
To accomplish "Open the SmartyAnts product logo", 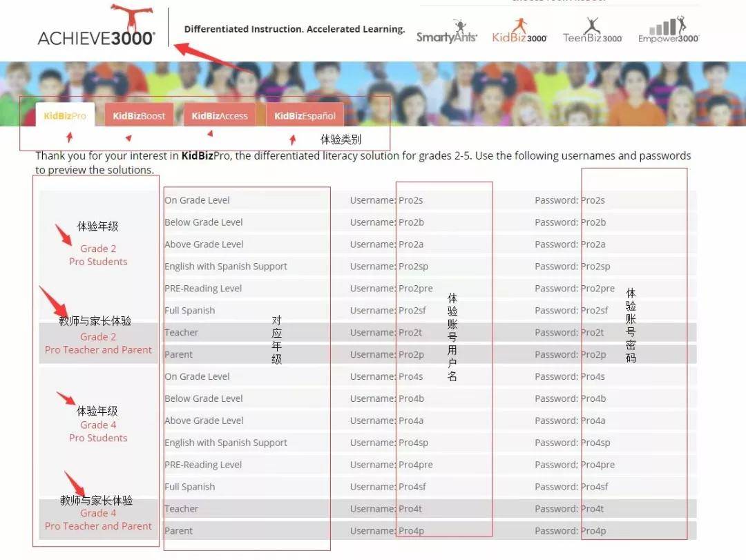I will point(446,32).
